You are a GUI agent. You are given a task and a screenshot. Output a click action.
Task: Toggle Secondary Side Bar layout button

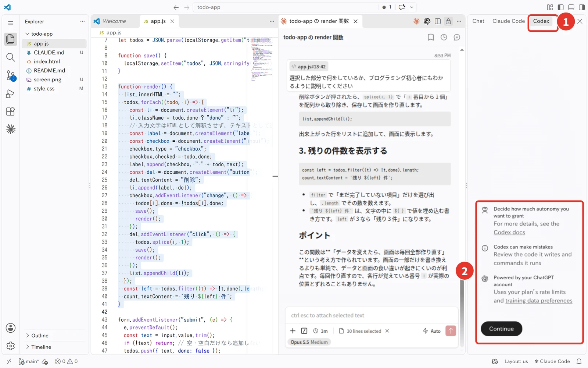click(582, 7)
